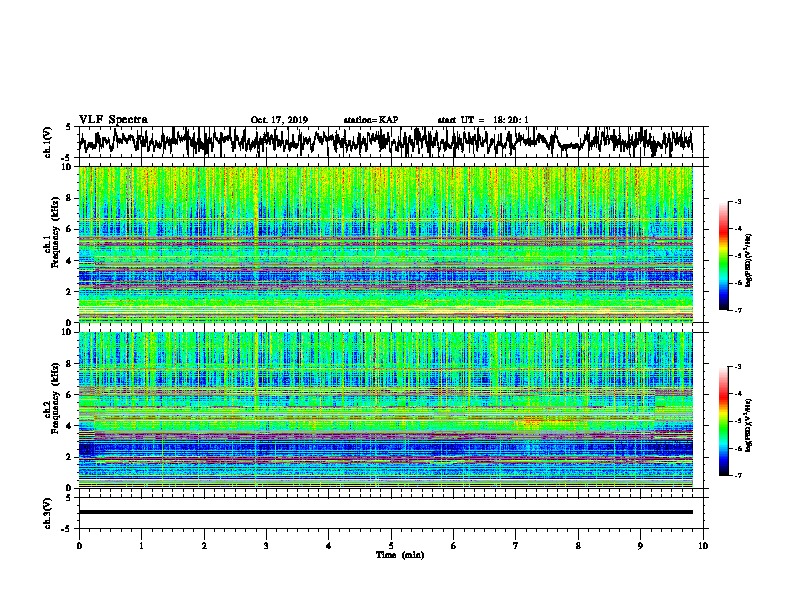Click the ch.1 voltage waveform trace
This screenshot has width=792, height=612.
(x=385, y=142)
